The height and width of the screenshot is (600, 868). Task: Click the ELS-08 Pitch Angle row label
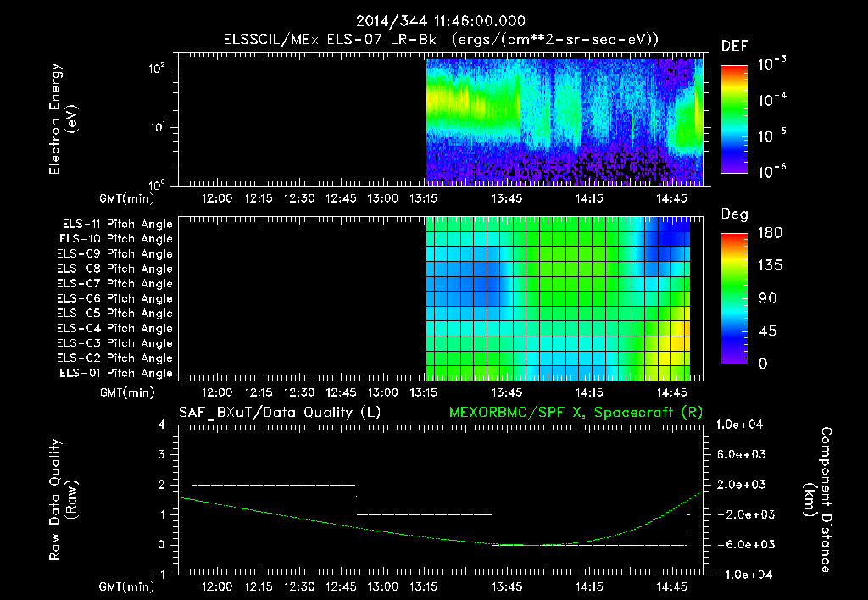pos(115,269)
